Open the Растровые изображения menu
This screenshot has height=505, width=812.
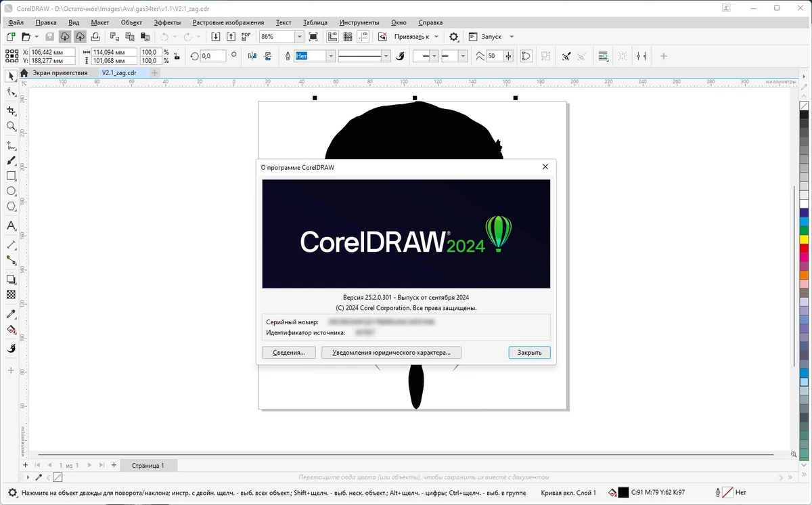click(229, 22)
